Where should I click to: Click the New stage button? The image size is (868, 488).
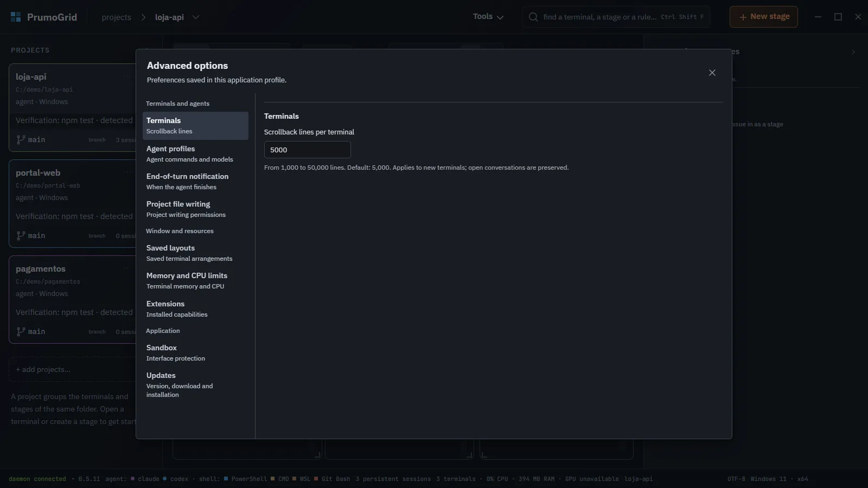coord(764,17)
